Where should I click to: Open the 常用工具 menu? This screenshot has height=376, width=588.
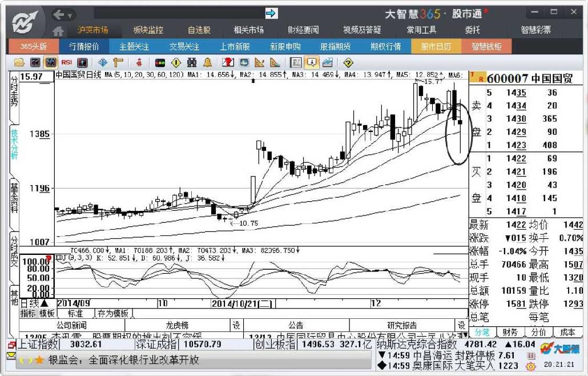(x=421, y=30)
